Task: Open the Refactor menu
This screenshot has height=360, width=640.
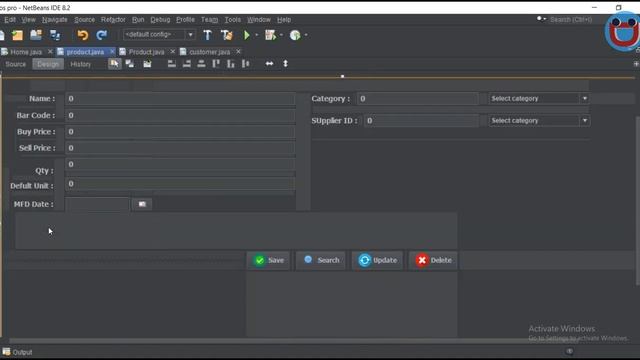Action: (113, 20)
